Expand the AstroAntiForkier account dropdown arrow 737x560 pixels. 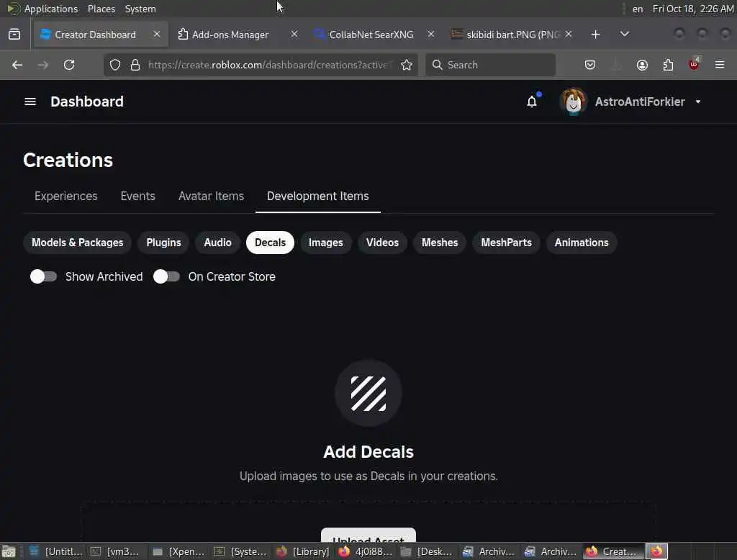click(698, 101)
